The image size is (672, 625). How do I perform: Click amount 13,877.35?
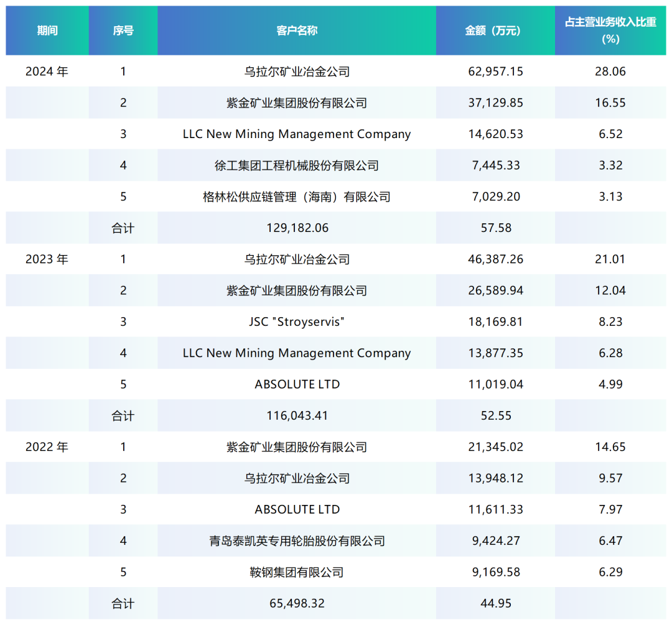495,353
